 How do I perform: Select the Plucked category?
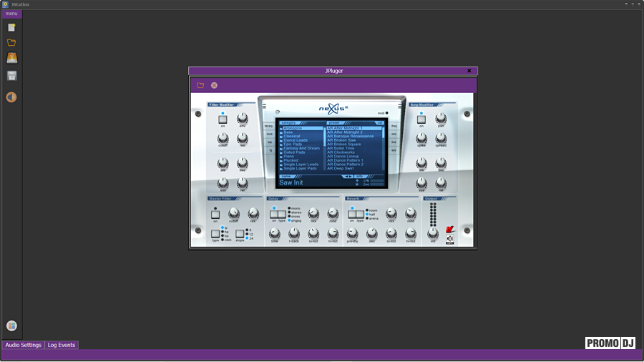coord(291,160)
